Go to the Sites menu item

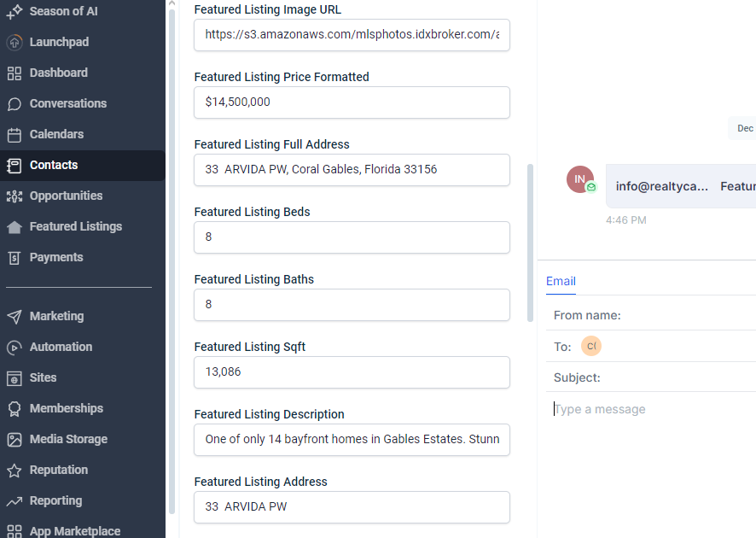click(43, 377)
